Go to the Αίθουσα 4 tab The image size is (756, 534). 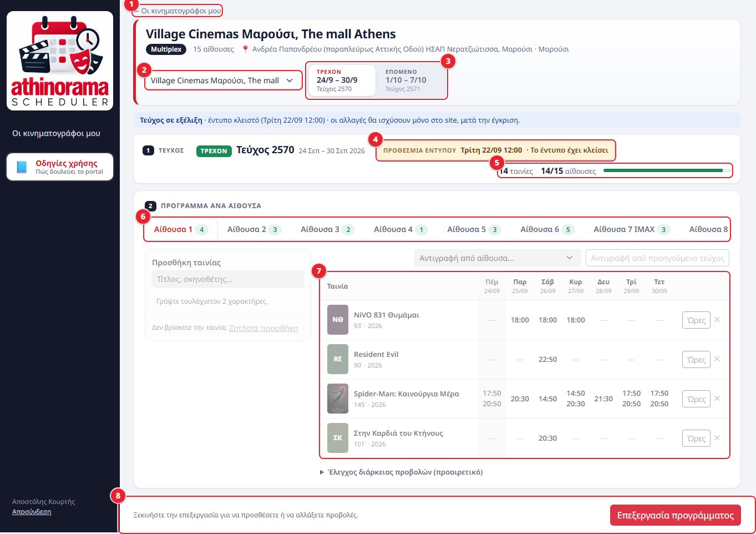coord(400,229)
